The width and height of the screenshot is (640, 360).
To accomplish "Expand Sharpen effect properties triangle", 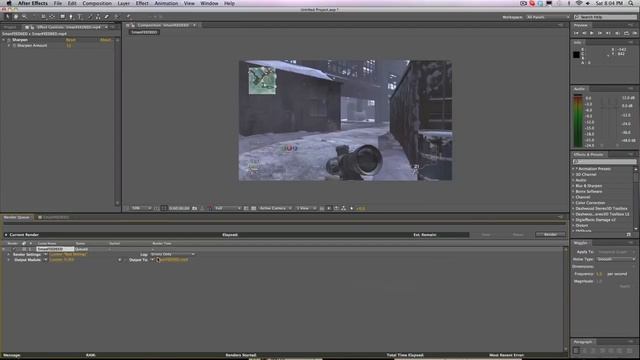I will pos(4,40).
